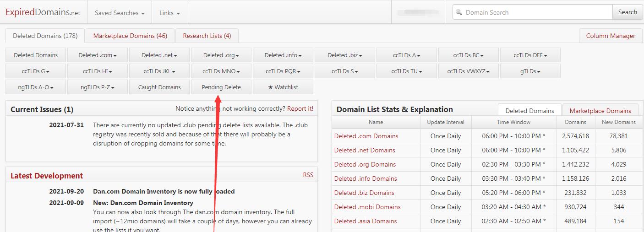This screenshot has width=644, height=232.
Task: Open the Deleted .org Domains link
Action: pyautogui.click(x=365, y=164)
